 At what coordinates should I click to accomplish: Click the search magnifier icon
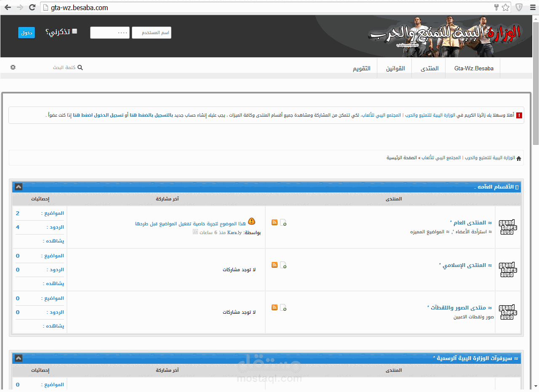80,67
